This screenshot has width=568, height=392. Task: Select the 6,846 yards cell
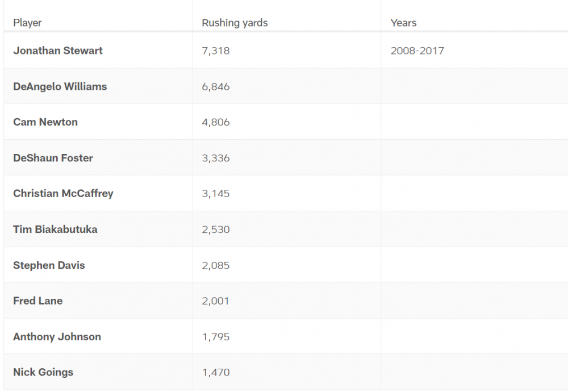pos(216,86)
